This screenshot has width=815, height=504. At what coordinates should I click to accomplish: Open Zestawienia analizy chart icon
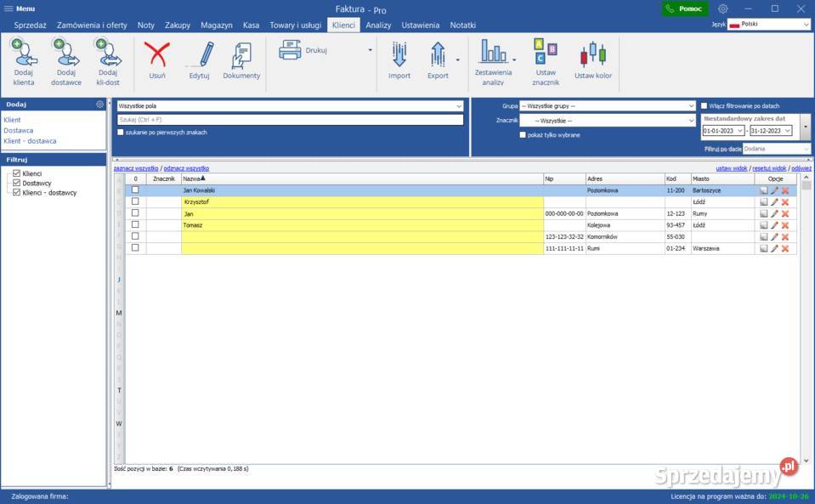point(493,53)
